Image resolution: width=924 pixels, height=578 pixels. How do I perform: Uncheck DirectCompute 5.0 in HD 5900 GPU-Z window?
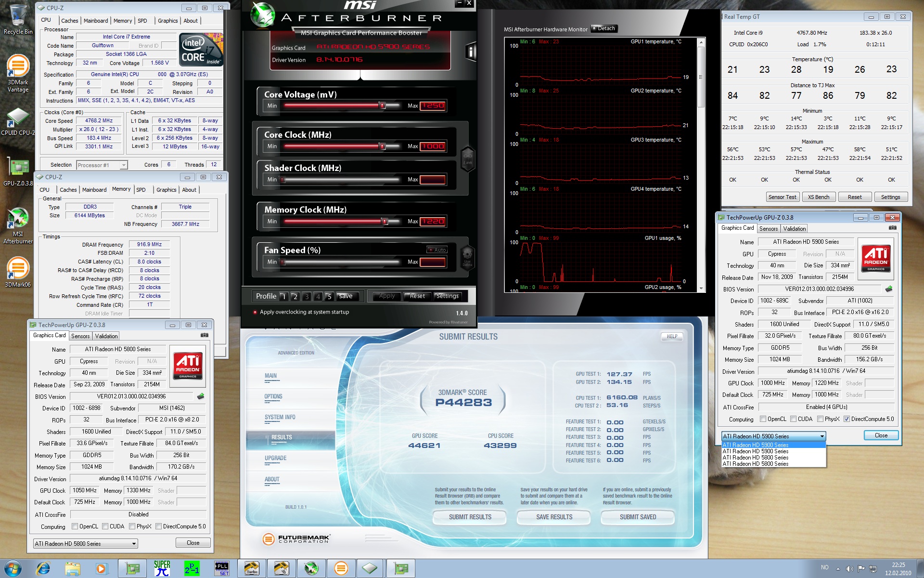click(847, 419)
